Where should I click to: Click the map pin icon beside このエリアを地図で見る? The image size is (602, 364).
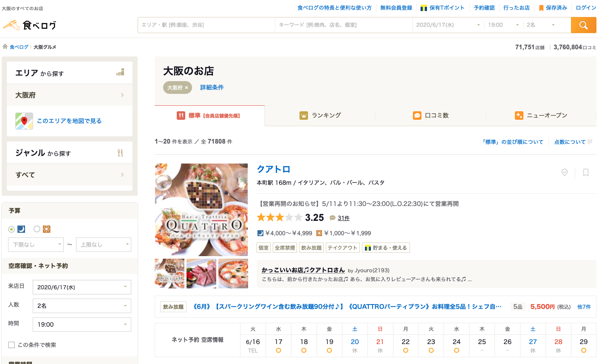(x=24, y=121)
